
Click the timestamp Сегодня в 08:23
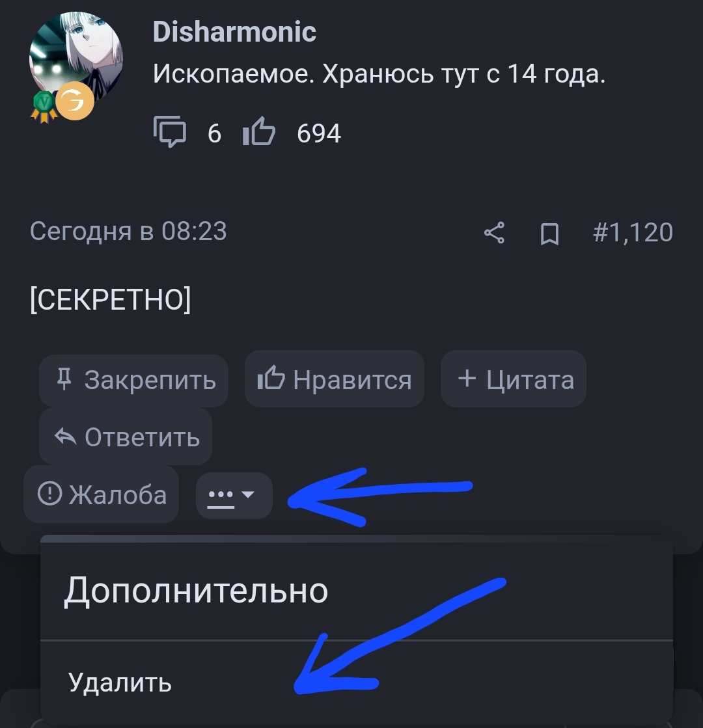(x=128, y=231)
